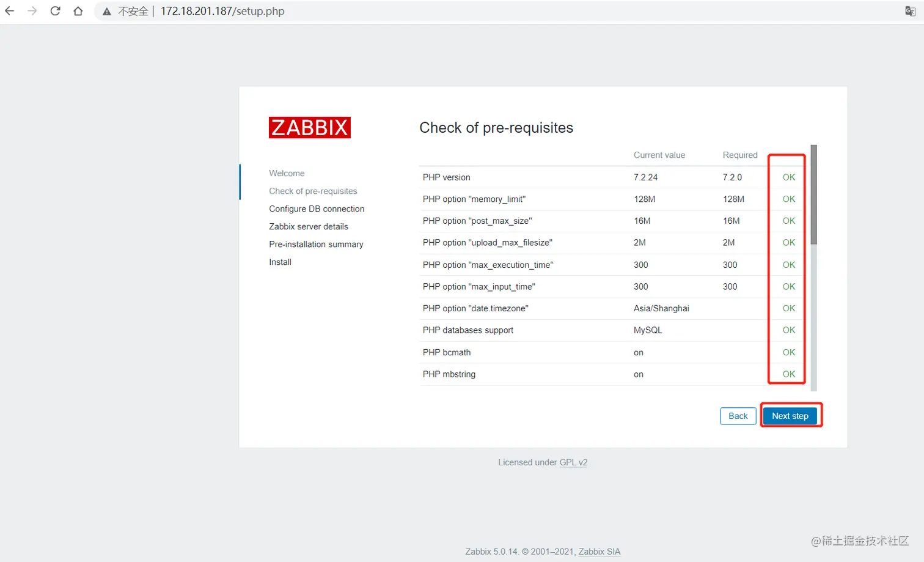Click the OK status of memory_limit row
The height and width of the screenshot is (562, 924).
click(x=789, y=199)
